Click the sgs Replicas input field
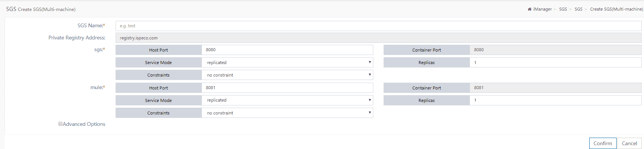Screen dimensions: 644x149 click(x=555, y=63)
